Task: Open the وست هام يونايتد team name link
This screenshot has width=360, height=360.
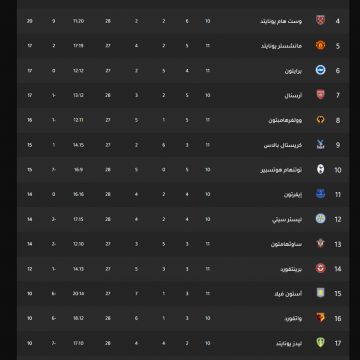Action: click(x=281, y=21)
